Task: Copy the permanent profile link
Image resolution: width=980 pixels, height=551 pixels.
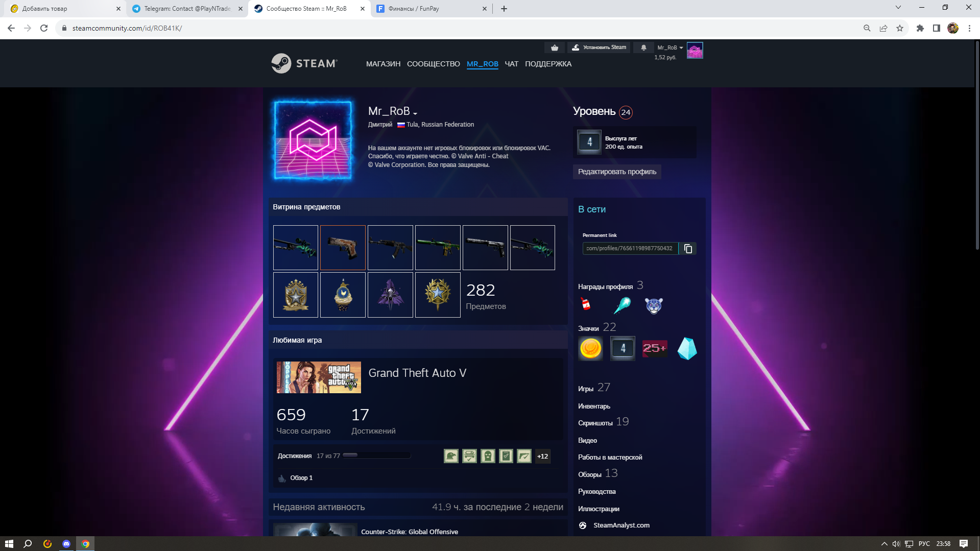Action: (688, 249)
